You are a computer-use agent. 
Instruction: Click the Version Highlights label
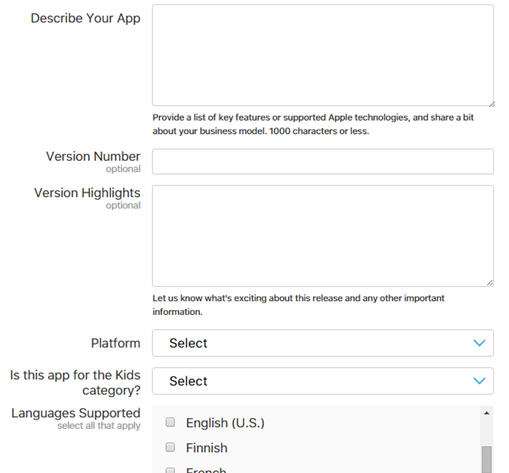click(x=87, y=193)
